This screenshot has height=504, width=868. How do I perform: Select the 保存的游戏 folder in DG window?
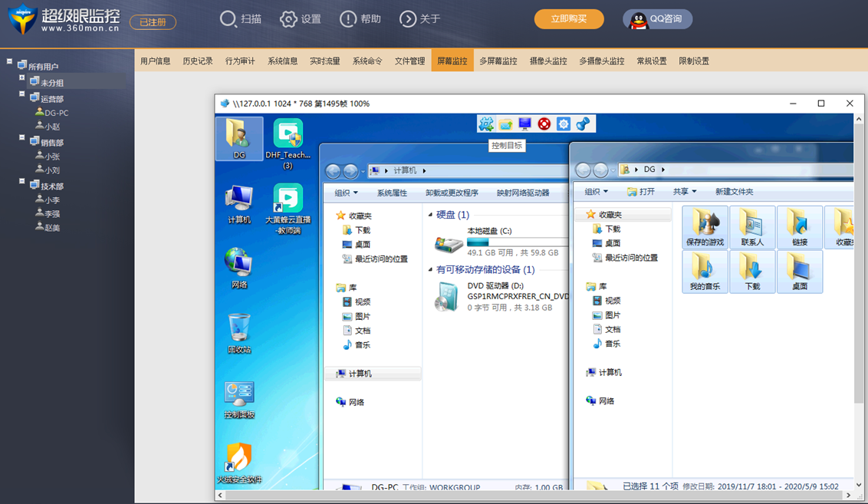(705, 227)
